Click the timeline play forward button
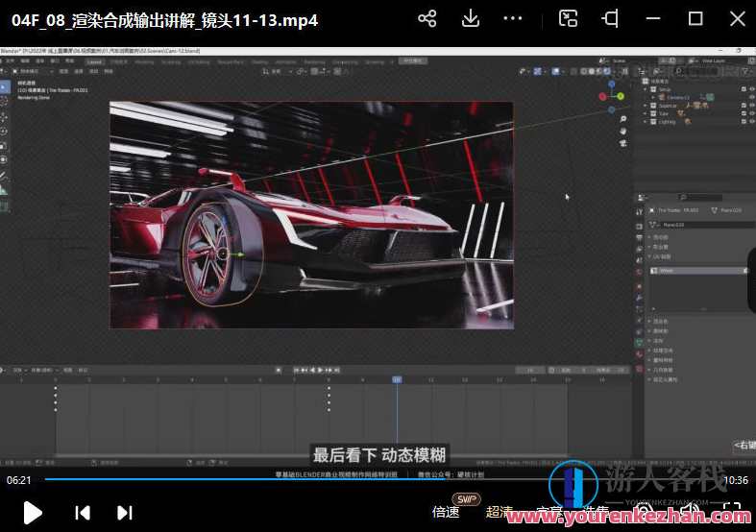 [320, 370]
